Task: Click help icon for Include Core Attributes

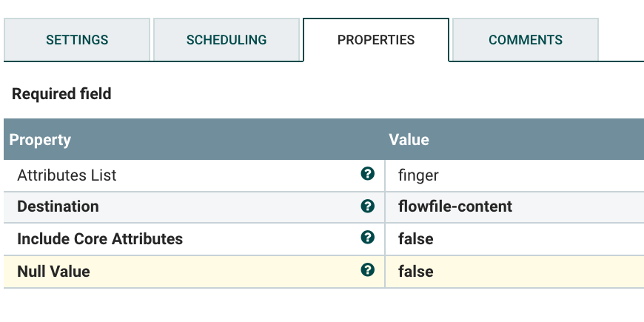Action: tap(366, 238)
